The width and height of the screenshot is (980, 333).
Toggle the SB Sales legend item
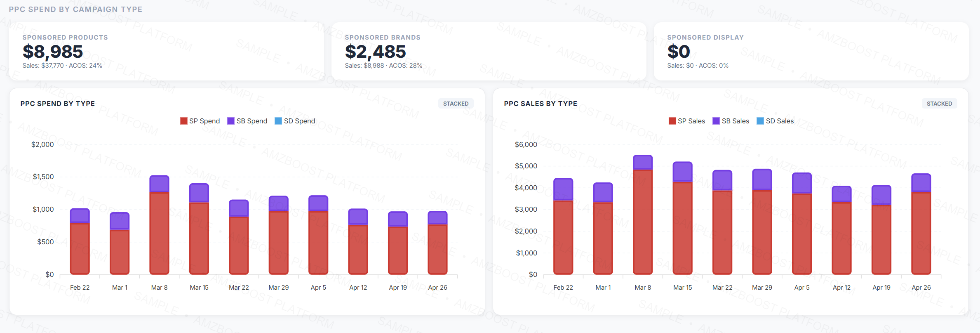(731, 121)
